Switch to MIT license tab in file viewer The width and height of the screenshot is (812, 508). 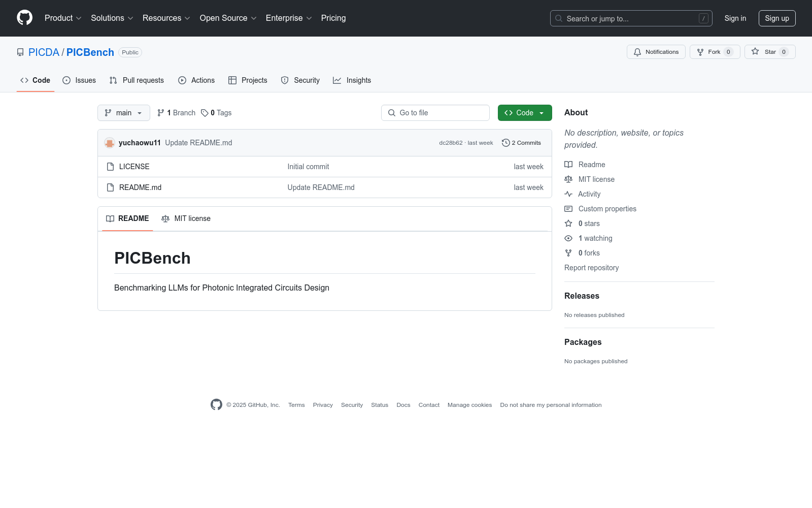tap(186, 218)
